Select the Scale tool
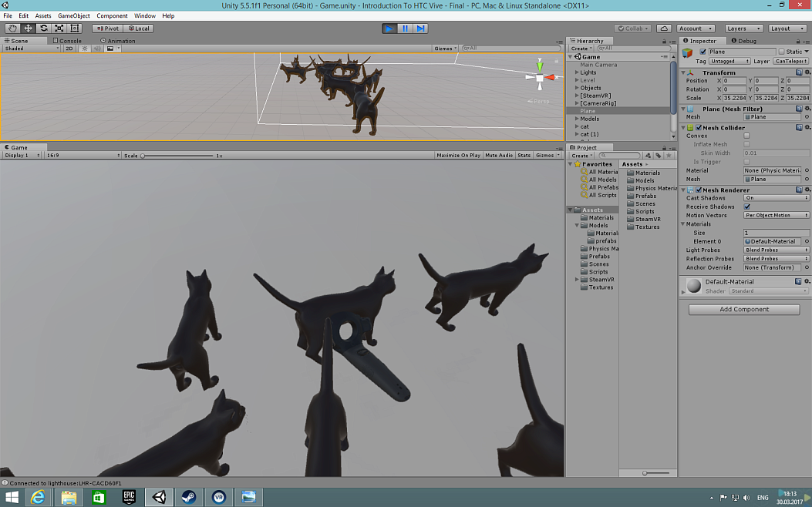The width and height of the screenshot is (812, 507). 59,29
